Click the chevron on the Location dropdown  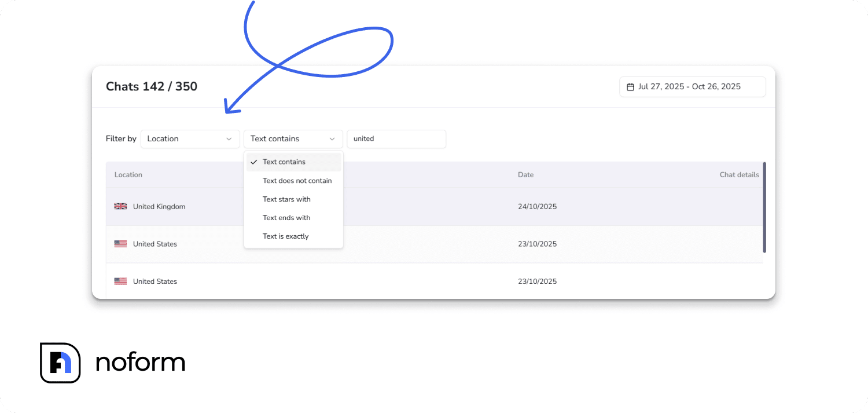[x=231, y=138]
